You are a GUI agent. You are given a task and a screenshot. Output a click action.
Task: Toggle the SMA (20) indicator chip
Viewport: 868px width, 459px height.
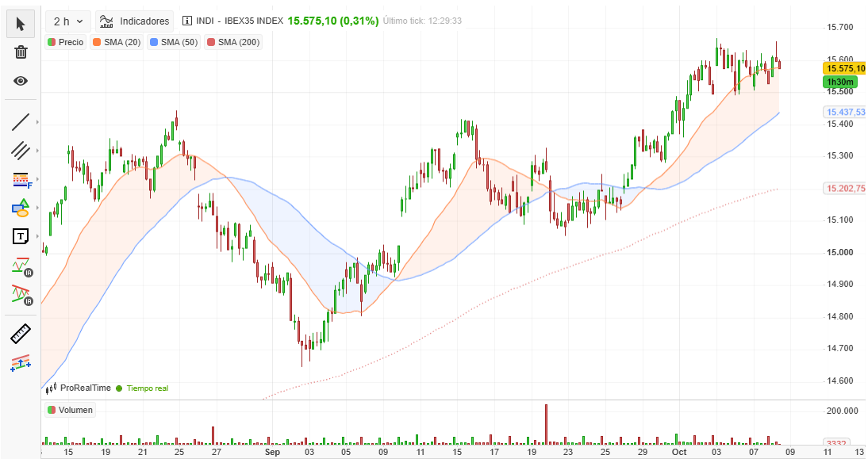[x=117, y=42]
